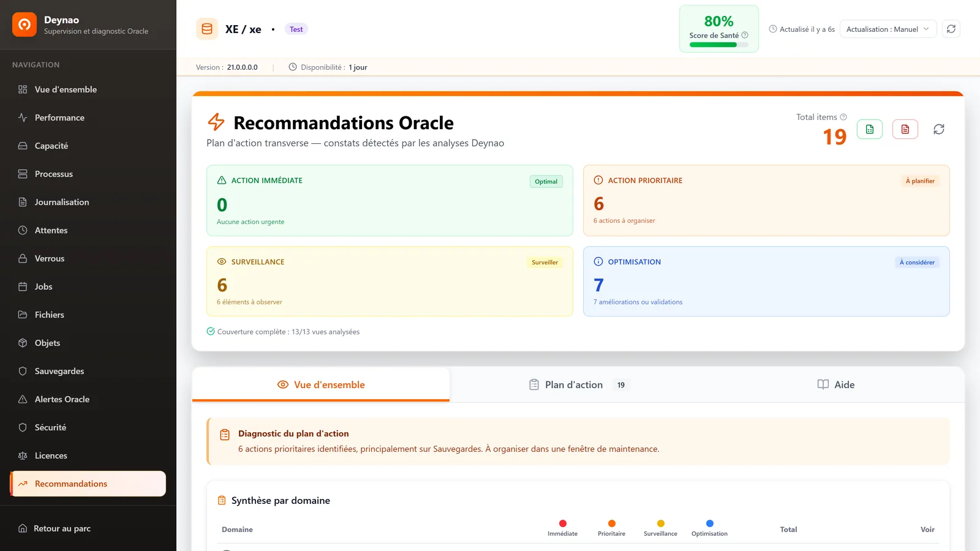Click the Verrous padlock icon
Image resolution: width=980 pixels, height=551 pixels.
[23, 258]
